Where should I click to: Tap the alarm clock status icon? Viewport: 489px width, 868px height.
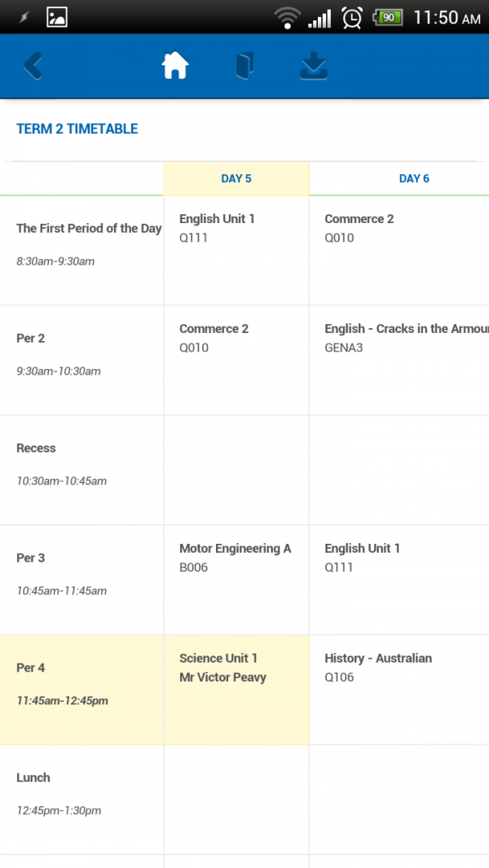[x=352, y=18]
